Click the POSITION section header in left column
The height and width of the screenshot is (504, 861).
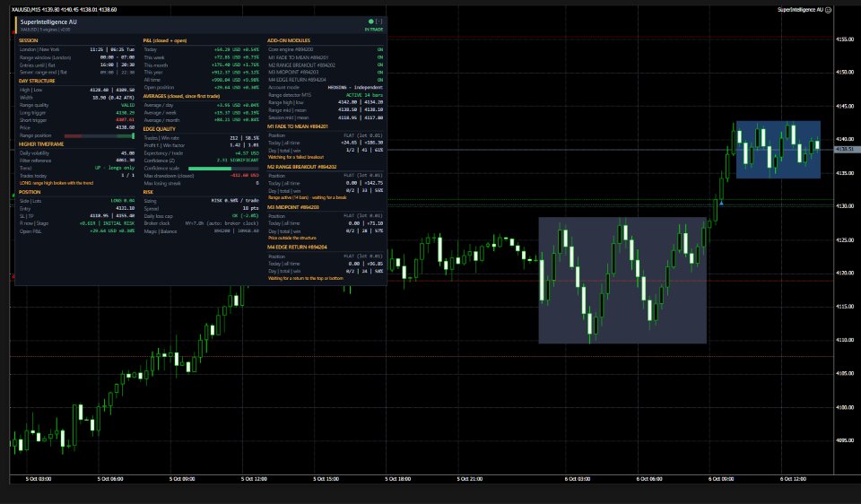click(30, 192)
